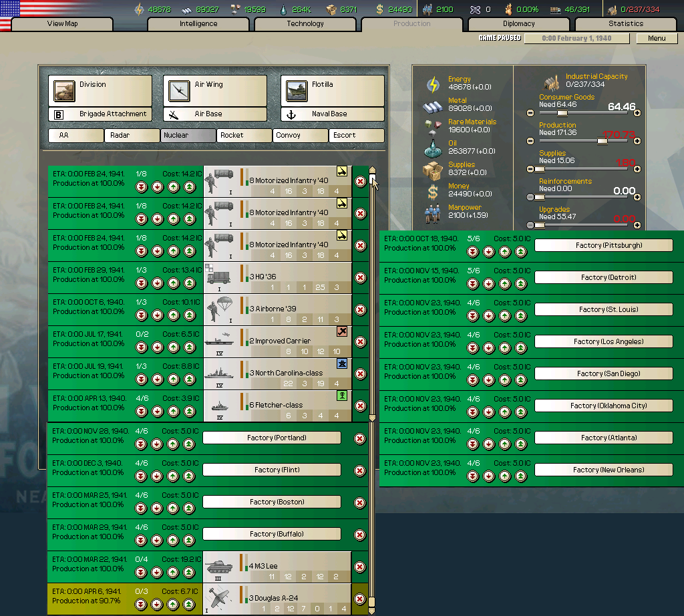Image resolution: width=684 pixels, height=616 pixels.
Task: Move 6 Fletcher-class order to queue top
Action: 190,412
